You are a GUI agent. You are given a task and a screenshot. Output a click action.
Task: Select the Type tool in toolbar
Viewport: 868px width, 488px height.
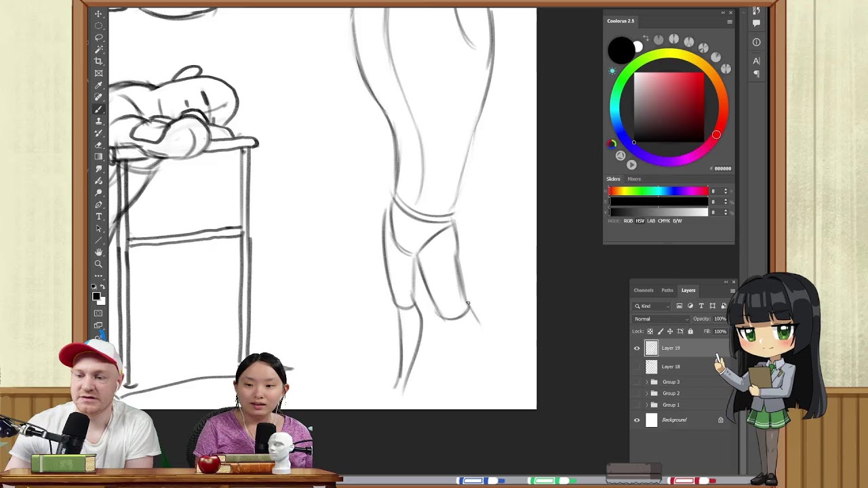pyautogui.click(x=98, y=217)
